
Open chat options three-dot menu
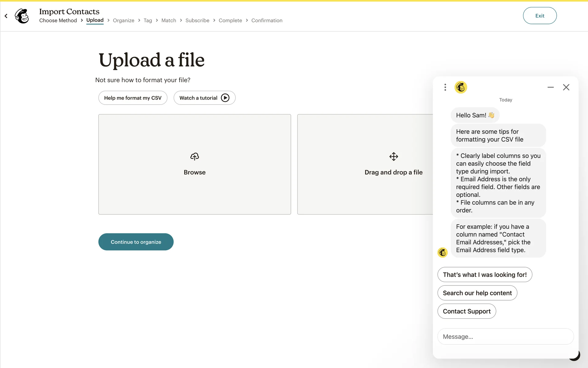pos(445,87)
